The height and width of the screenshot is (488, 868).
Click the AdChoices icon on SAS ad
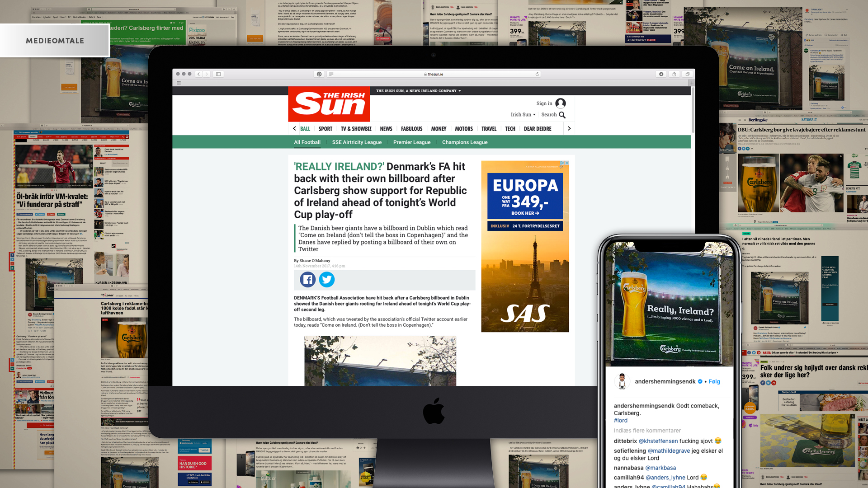pos(562,163)
